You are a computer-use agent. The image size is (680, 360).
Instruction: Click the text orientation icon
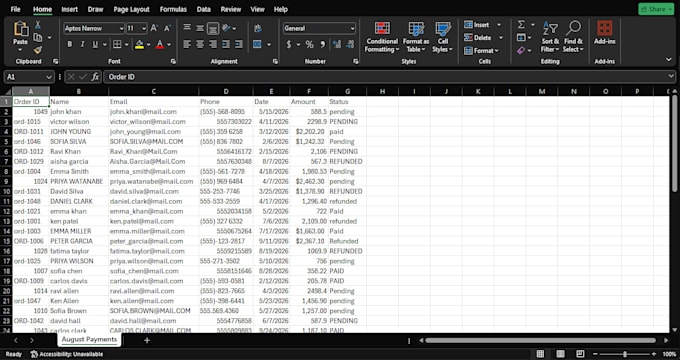coord(226,28)
